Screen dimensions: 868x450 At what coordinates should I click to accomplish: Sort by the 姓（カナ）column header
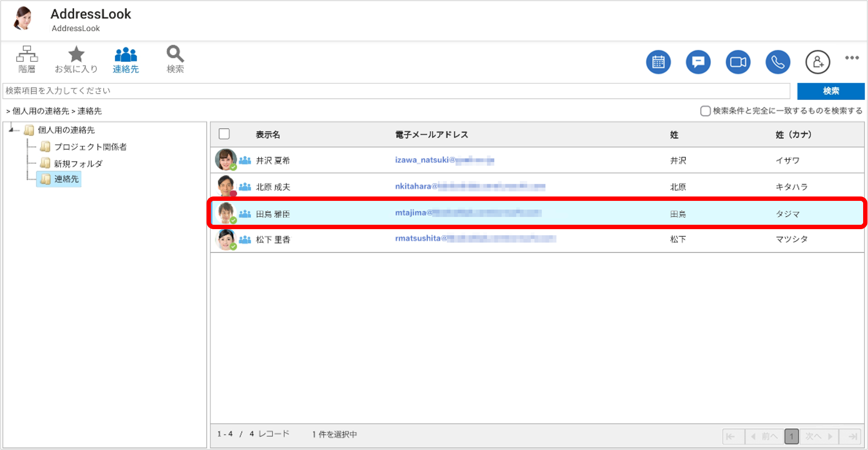click(x=793, y=135)
